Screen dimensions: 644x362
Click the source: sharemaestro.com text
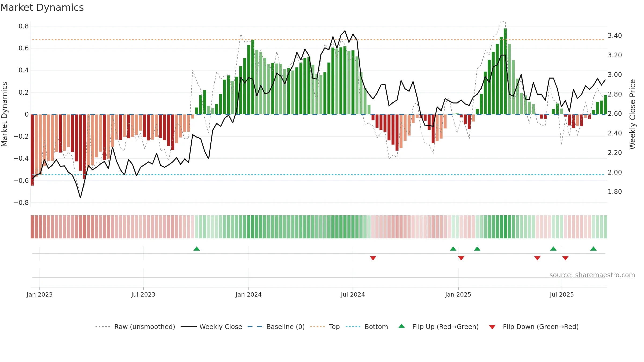tap(592, 275)
